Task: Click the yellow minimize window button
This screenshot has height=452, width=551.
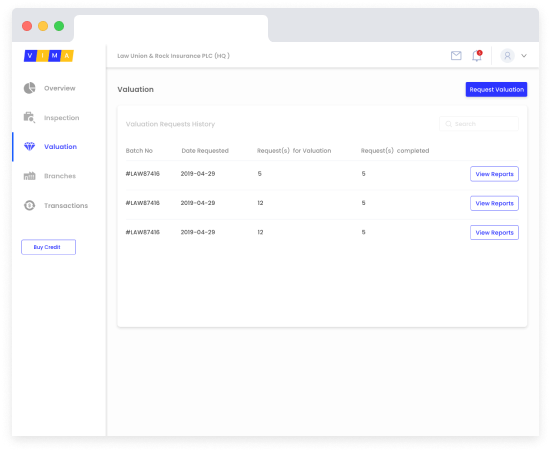Action: click(x=43, y=26)
